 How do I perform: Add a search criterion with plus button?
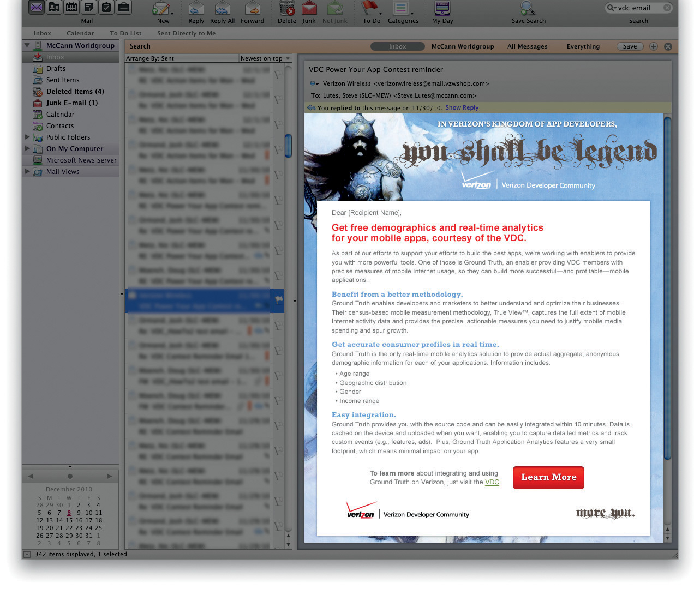(654, 46)
